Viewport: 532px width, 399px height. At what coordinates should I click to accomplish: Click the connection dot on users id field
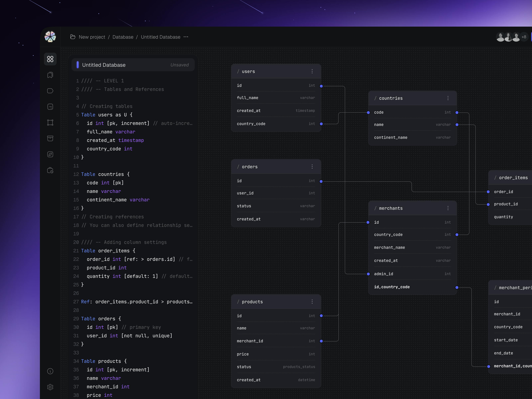(x=321, y=86)
